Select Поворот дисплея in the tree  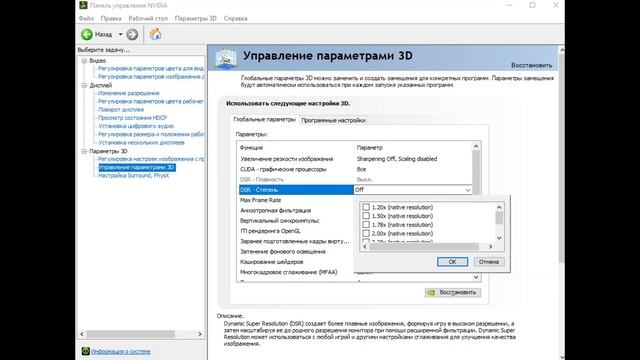point(121,110)
